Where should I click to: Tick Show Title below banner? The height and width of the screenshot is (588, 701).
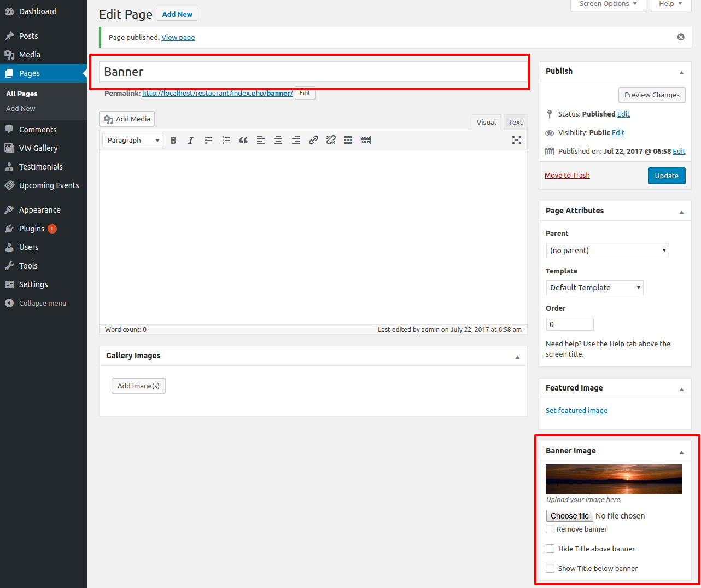click(x=550, y=568)
